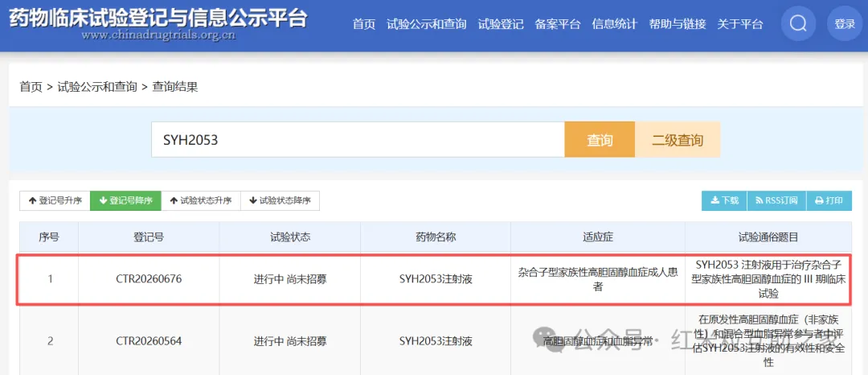Click 首页 in the breadcrumb
Viewport: 868px width, 375px height.
click(x=31, y=87)
